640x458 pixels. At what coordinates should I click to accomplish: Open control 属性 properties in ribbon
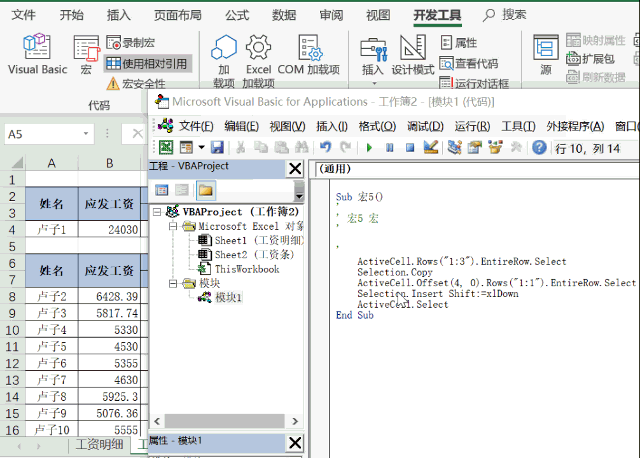pos(459,42)
